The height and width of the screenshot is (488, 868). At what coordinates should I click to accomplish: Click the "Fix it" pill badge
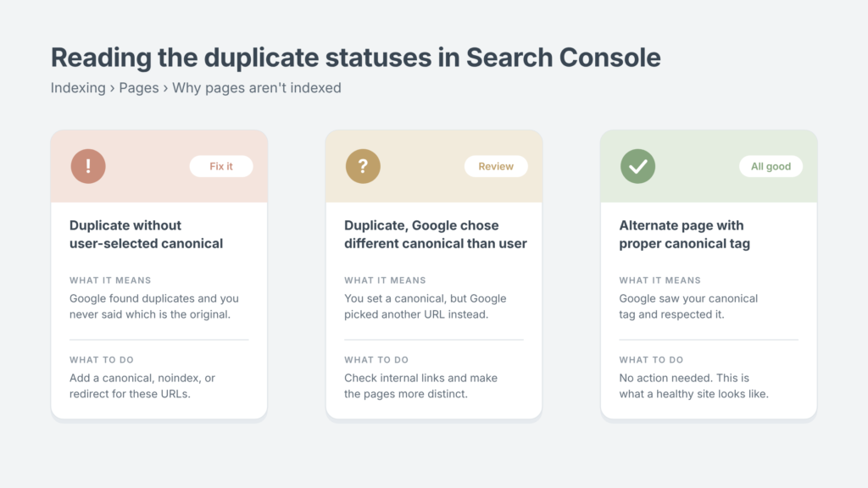[221, 166]
